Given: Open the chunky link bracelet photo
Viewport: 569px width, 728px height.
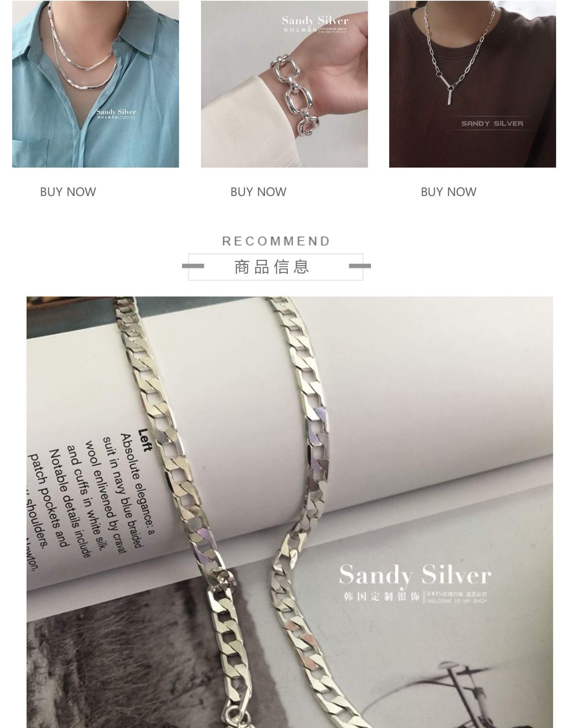Looking at the screenshot, I should (284, 84).
